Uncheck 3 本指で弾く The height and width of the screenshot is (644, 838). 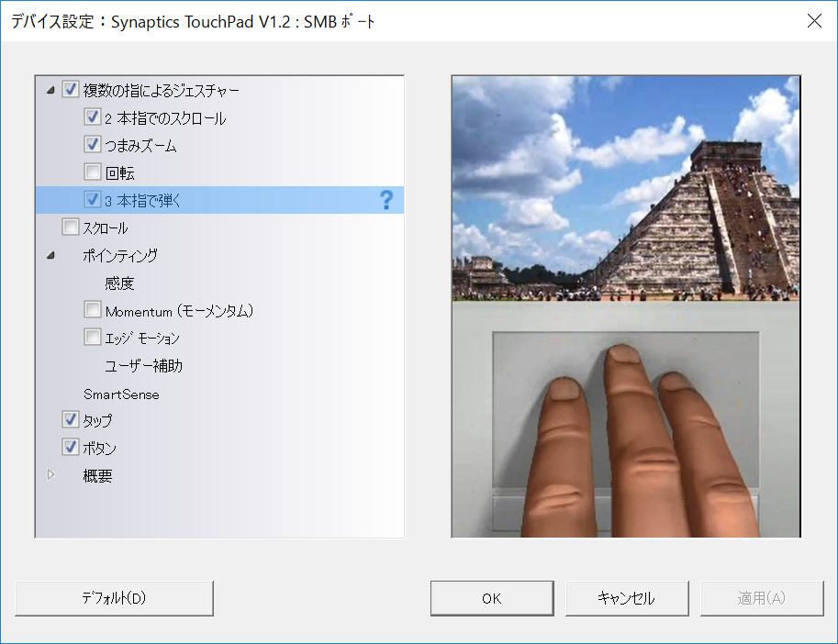click(x=92, y=199)
